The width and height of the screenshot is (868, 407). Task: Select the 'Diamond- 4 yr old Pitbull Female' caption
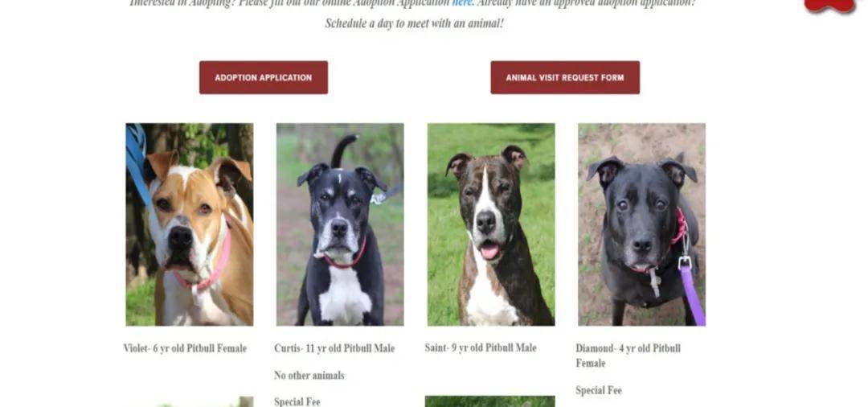point(628,356)
